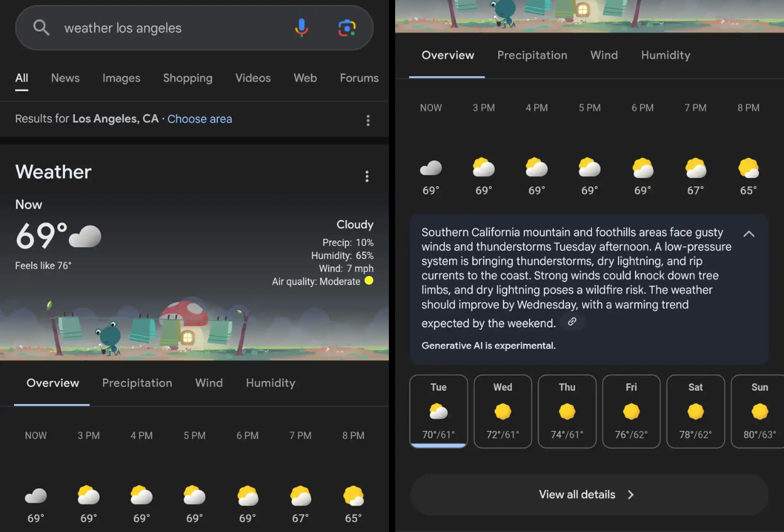Click the Choose area link
This screenshot has width=784, height=532.
[x=199, y=119]
